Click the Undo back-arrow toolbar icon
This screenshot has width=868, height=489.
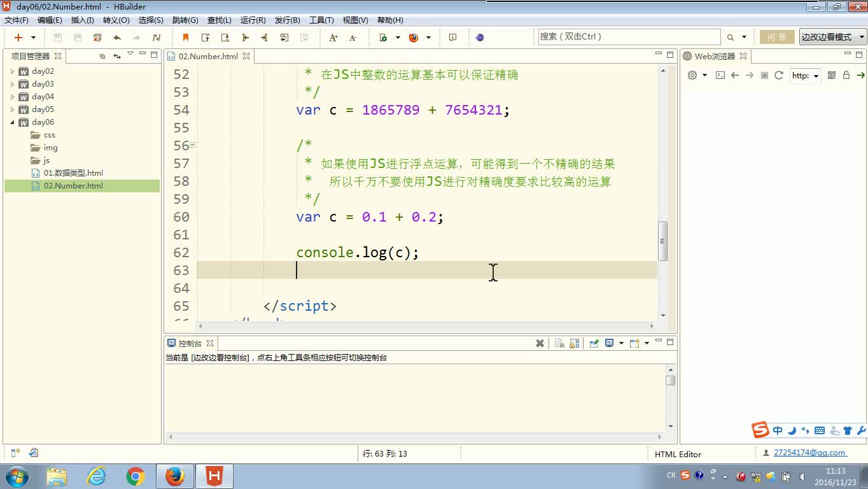click(117, 38)
